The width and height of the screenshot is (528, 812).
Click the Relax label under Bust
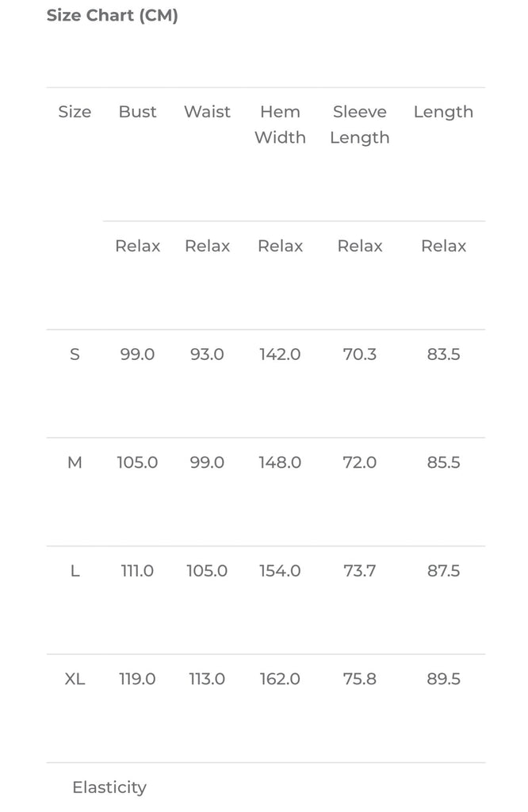tap(138, 246)
